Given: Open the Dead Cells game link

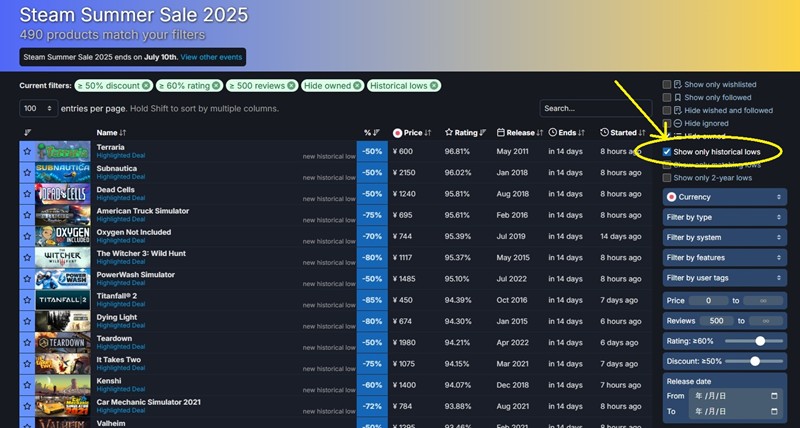Looking at the screenshot, I should pyautogui.click(x=116, y=190).
